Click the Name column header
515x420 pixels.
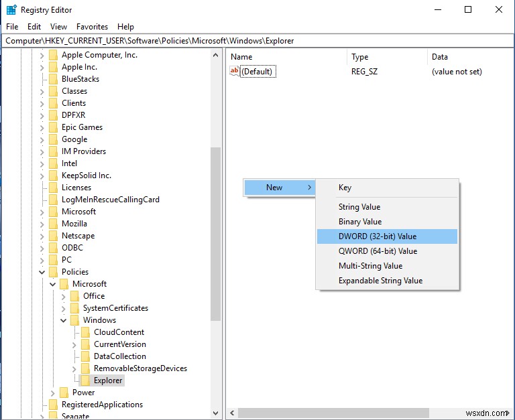287,57
